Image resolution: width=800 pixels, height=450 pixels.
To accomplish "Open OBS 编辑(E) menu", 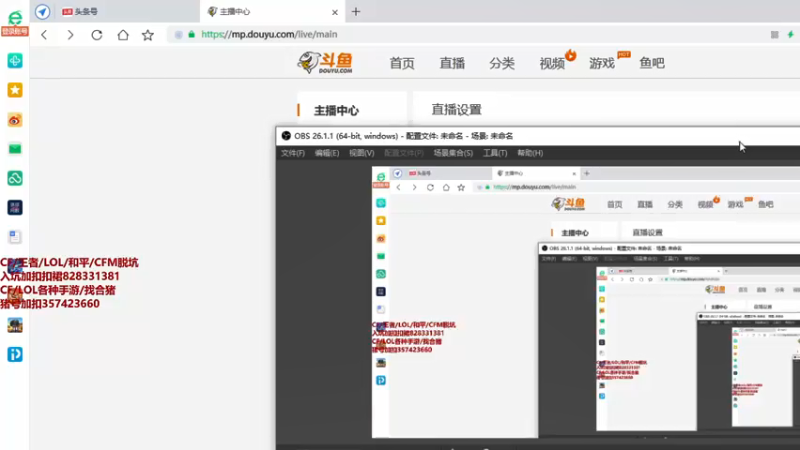I will point(327,153).
